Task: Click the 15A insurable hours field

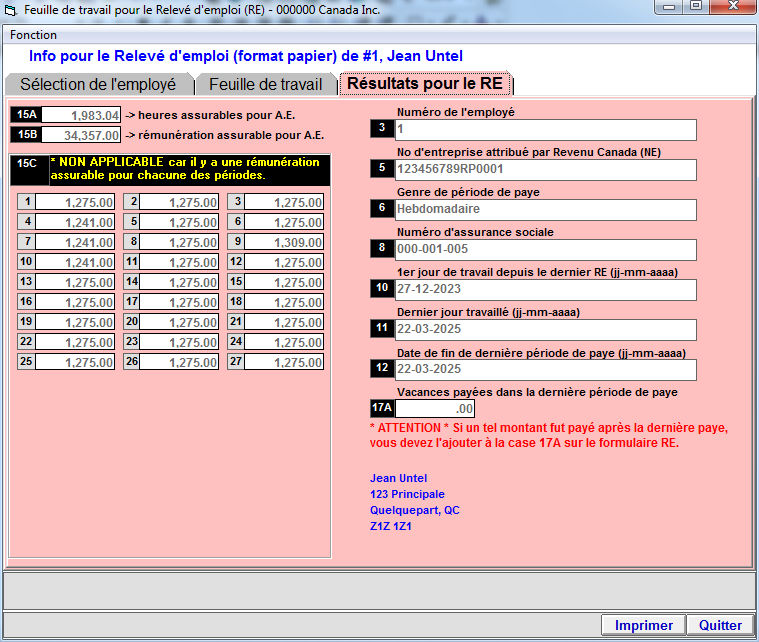Action: coord(82,115)
